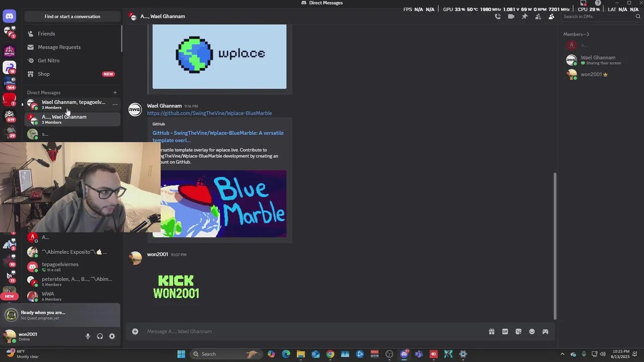Open server icon with 29 badge
The width and height of the screenshot is (644, 362).
(x=10, y=132)
